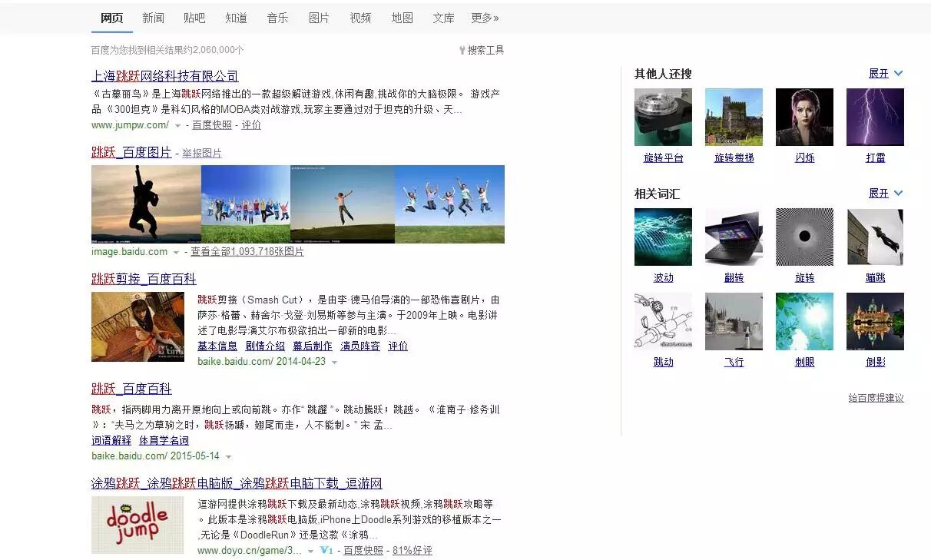Open 百度快照 for jumpw.com result
The height and width of the screenshot is (560, 931).
212,124
